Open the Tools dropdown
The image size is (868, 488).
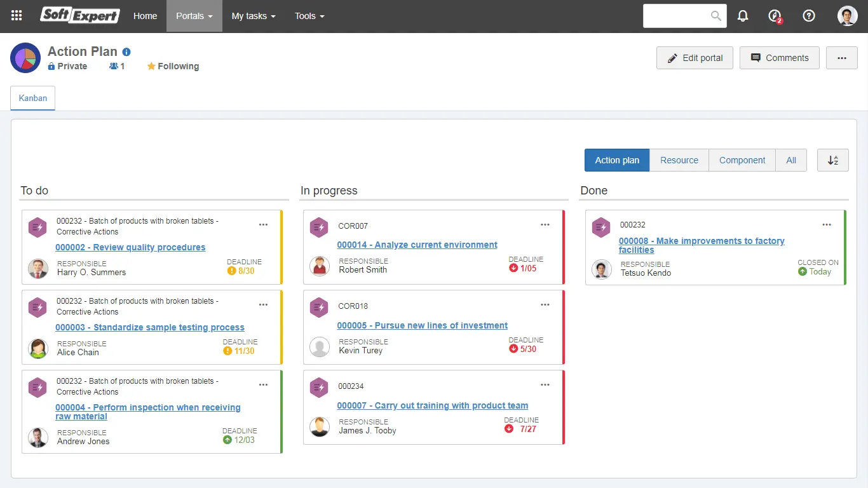[309, 16]
